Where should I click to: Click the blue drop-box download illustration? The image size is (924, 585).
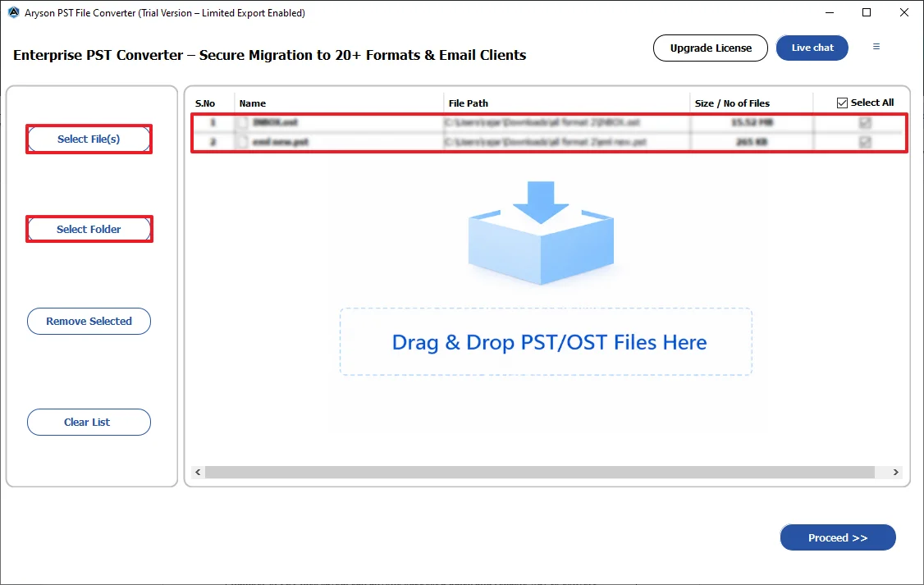pyautogui.click(x=541, y=233)
